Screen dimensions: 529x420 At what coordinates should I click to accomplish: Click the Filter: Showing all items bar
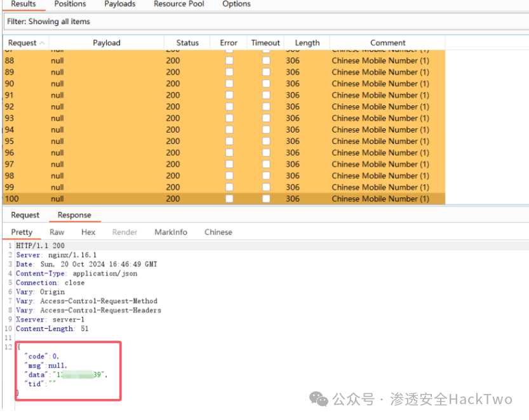[266, 22]
